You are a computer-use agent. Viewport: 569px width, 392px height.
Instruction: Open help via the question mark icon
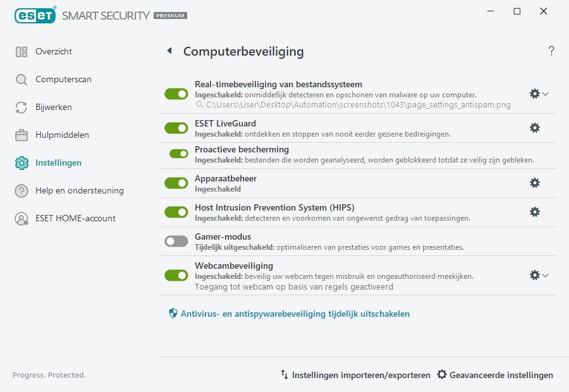551,51
